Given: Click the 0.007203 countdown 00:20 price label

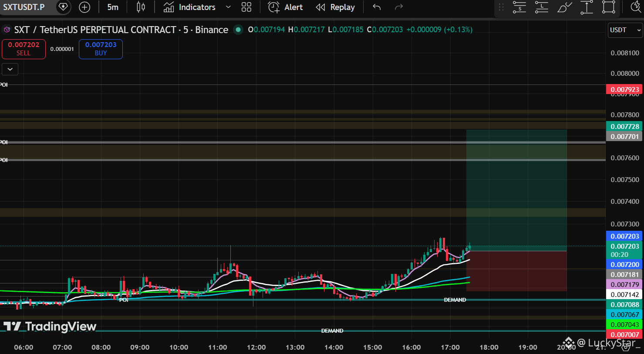Looking at the screenshot, I should click(625, 250).
